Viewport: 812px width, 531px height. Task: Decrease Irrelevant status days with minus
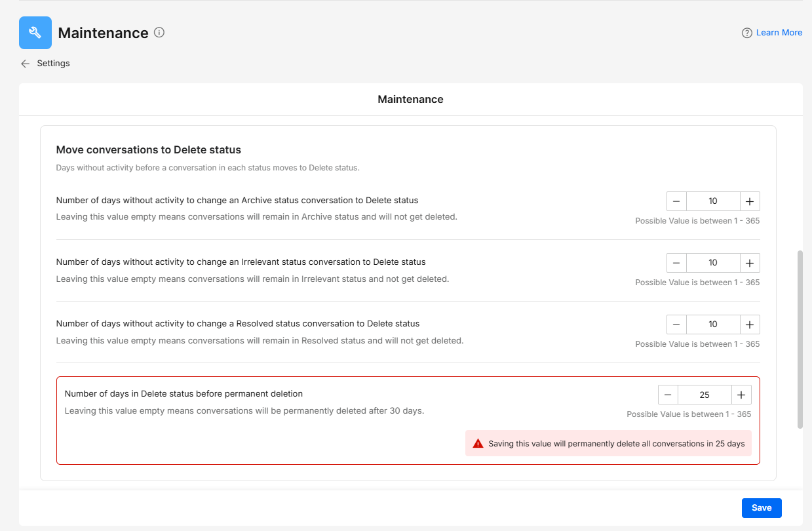676,263
